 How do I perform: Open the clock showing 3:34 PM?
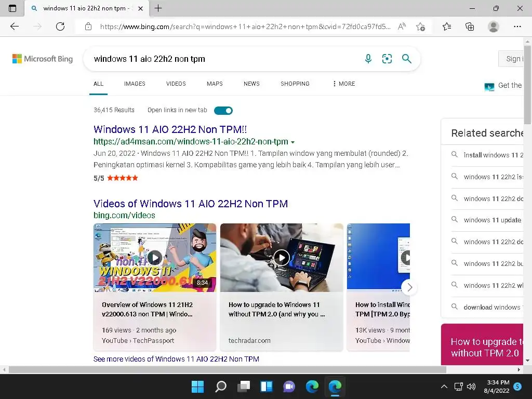click(497, 387)
